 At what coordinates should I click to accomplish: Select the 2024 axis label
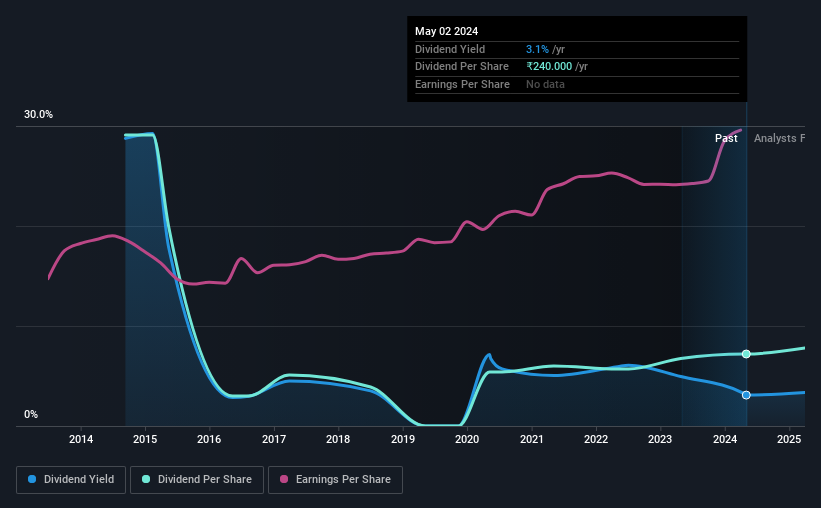(725, 439)
